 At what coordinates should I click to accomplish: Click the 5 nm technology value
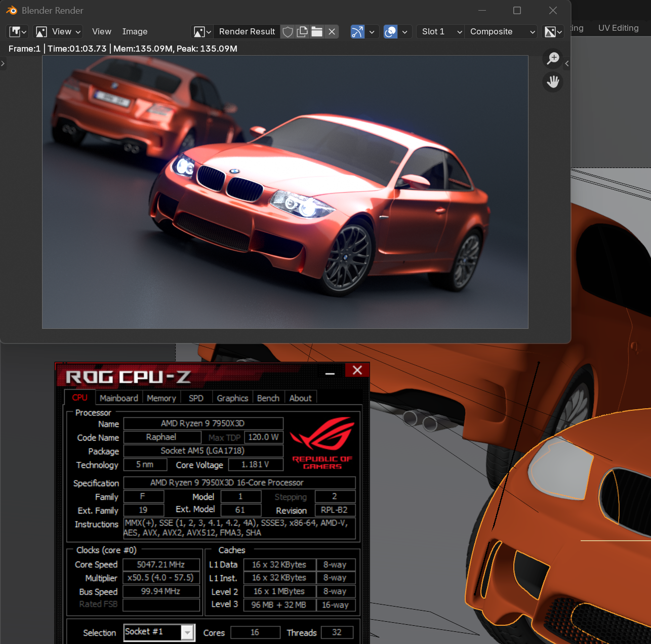[x=145, y=464]
